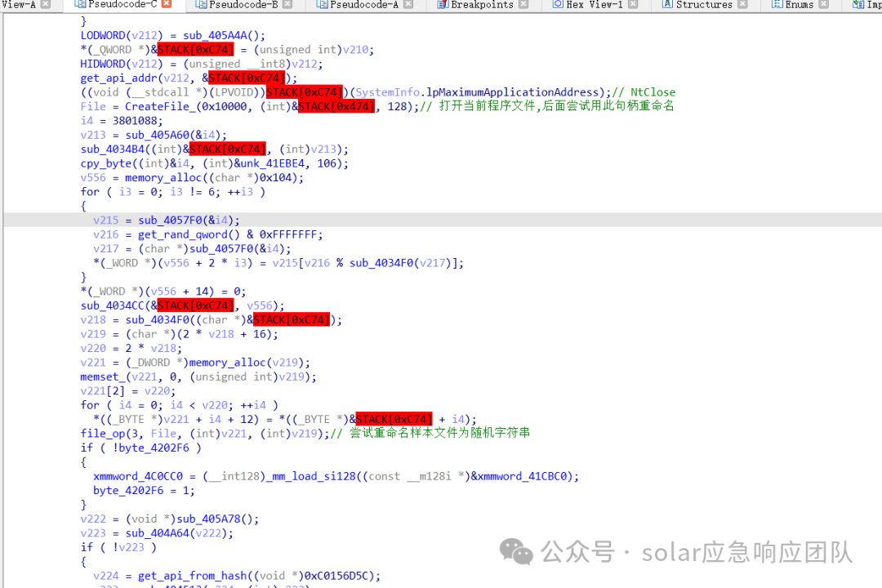The width and height of the screenshot is (882, 588).
Task: Click the sub_4034B4 function call
Action: coord(113,149)
